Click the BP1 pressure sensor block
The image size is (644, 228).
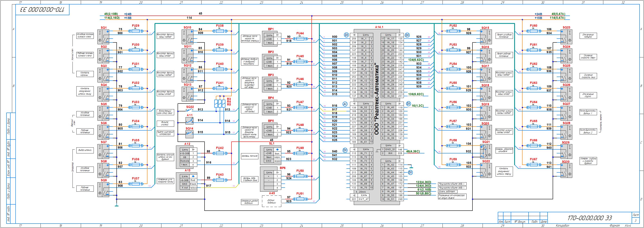[272, 39]
